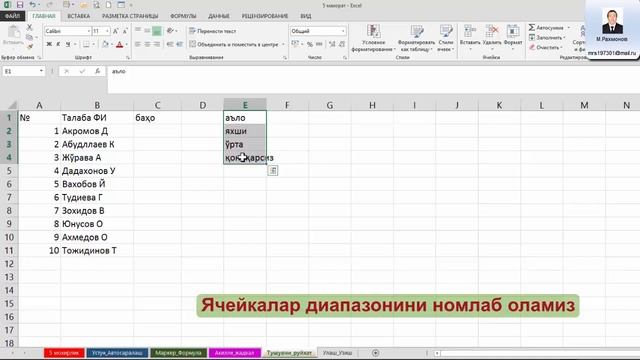This screenshot has width=640, height=360.
Task: Increase the cell indent
Action: (180, 44)
